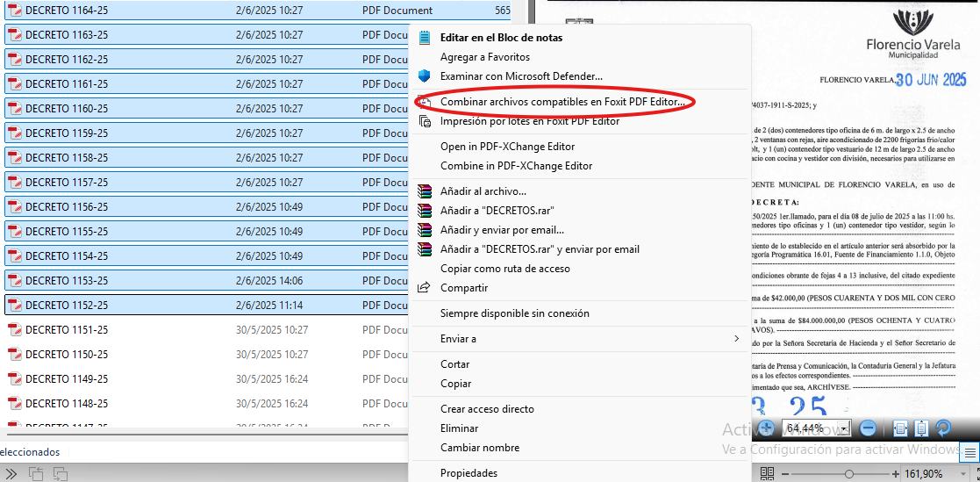The height and width of the screenshot is (482, 980).
Task: Click the previous window icon in bottom bar
Action: [x=36, y=474]
